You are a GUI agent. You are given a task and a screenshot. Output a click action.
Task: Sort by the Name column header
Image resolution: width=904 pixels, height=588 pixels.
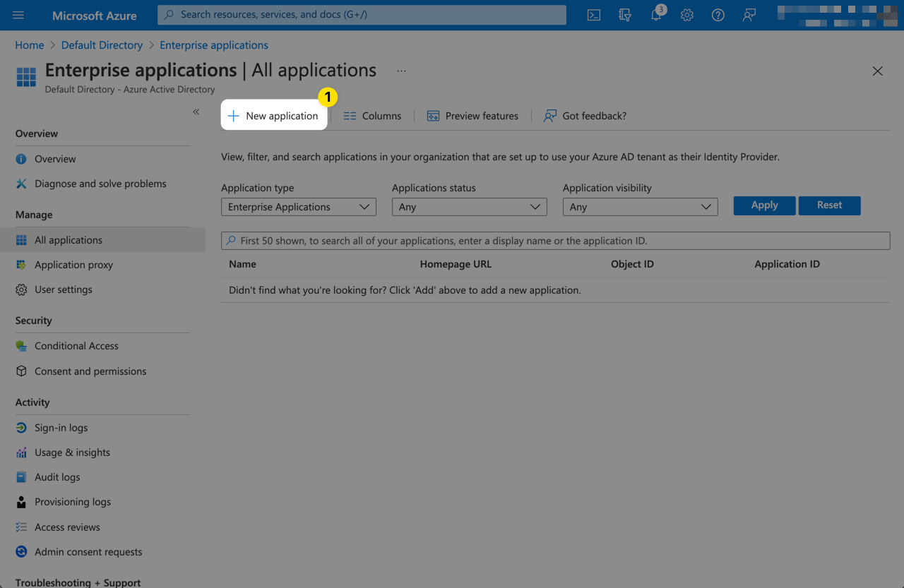tap(242, 264)
